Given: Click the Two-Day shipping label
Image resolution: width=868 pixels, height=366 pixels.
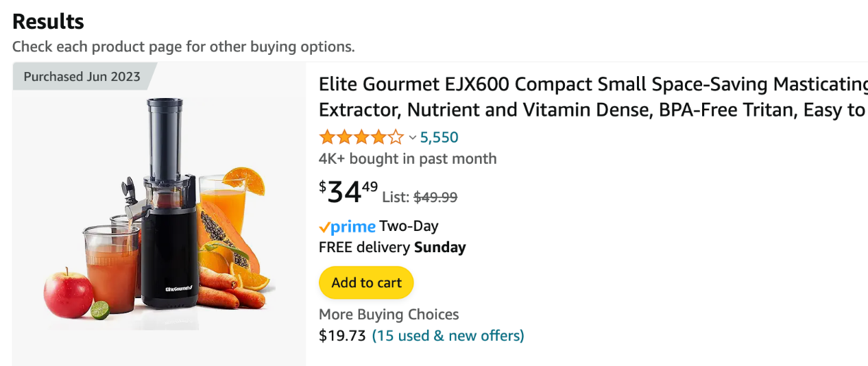Looking at the screenshot, I should click(x=409, y=226).
